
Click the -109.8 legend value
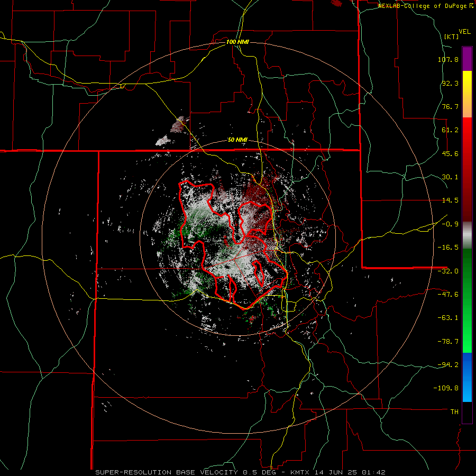[446, 388]
